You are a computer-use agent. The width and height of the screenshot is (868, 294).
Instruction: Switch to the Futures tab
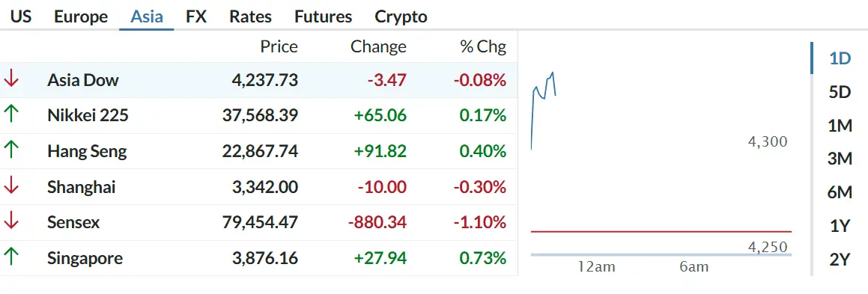click(x=324, y=16)
